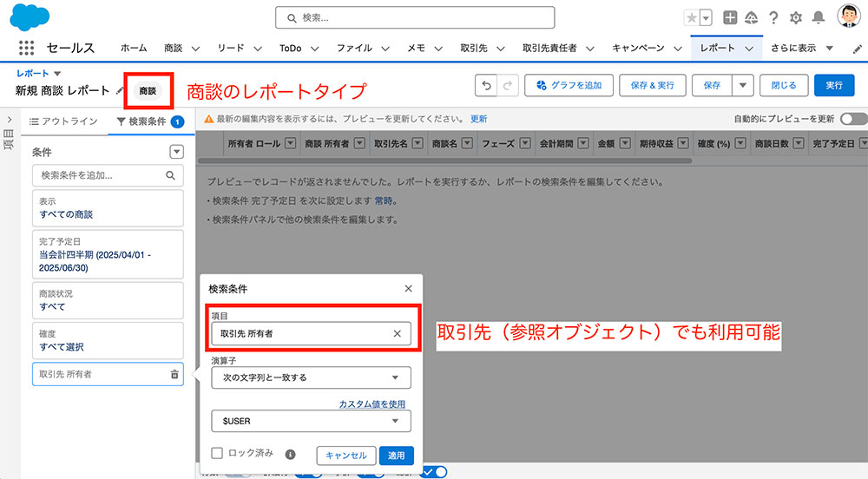Open the キャンペーン navigation tab
Viewport: 868px width, 479px height.
[x=638, y=48]
